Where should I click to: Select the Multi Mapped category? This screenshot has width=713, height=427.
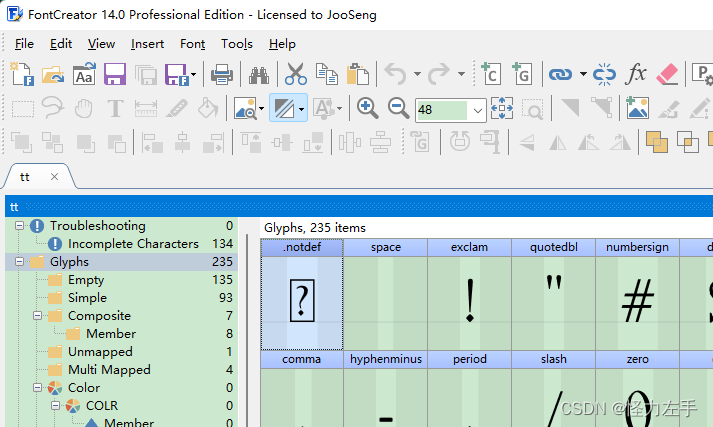click(109, 370)
